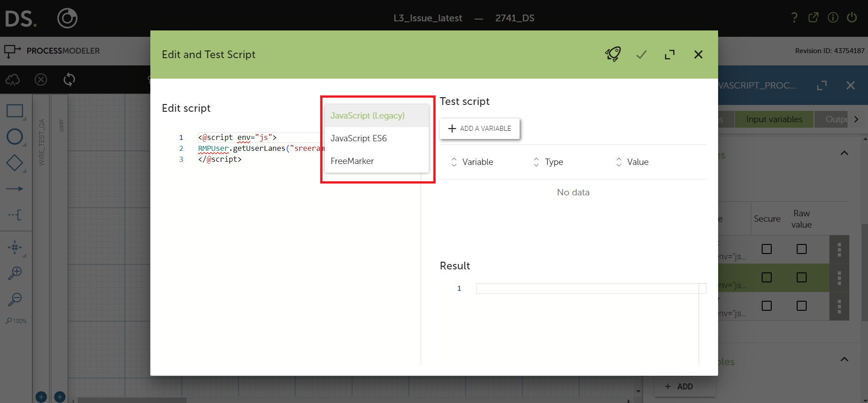Toggle Secure checkbox in first row
868x403 pixels.
coord(767,249)
